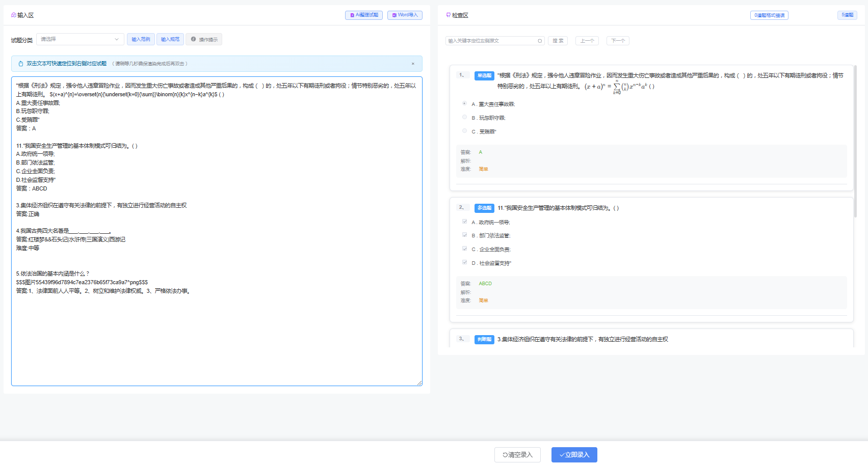Toggle checkbox A 政府统一领导
The image size is (868, 465).
click(x=464, y=222)
